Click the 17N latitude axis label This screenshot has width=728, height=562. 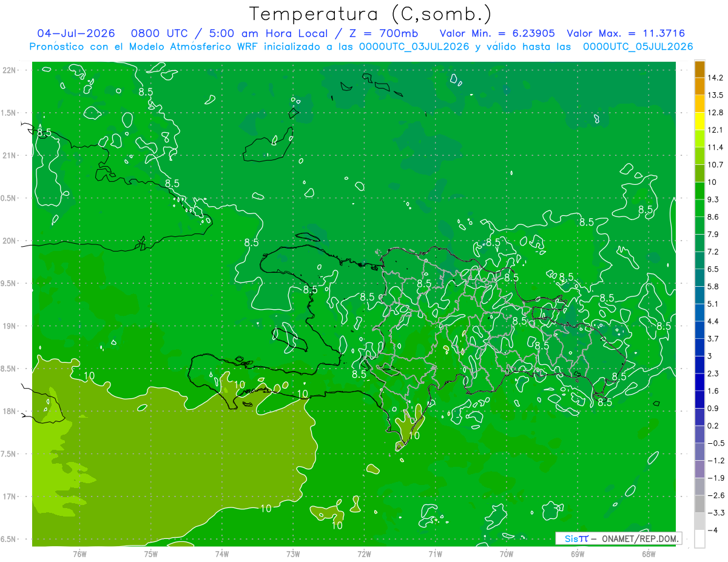(x=10, y=497)
